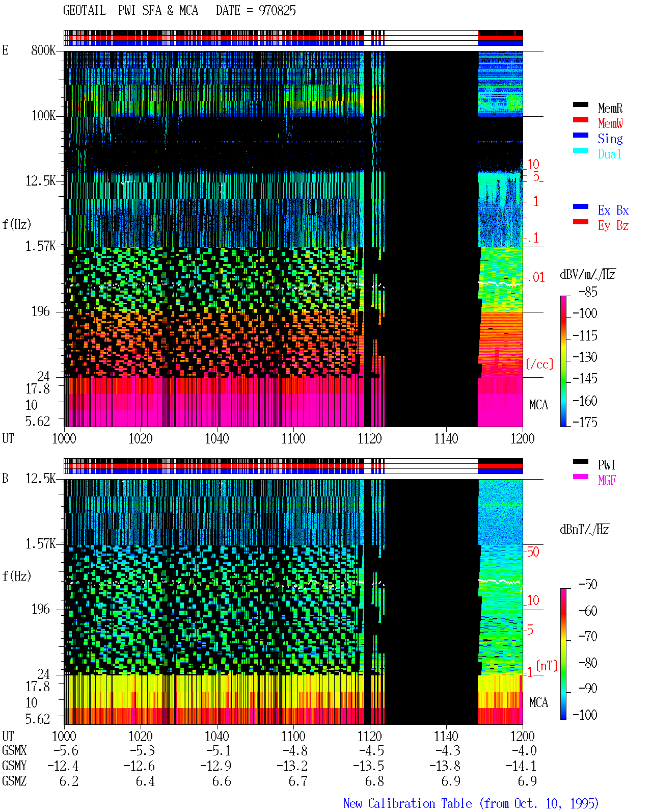The width and height of the screenshot is (652, 812).
Task: Click the GSMX value "-4.0"
Action: 524,751
